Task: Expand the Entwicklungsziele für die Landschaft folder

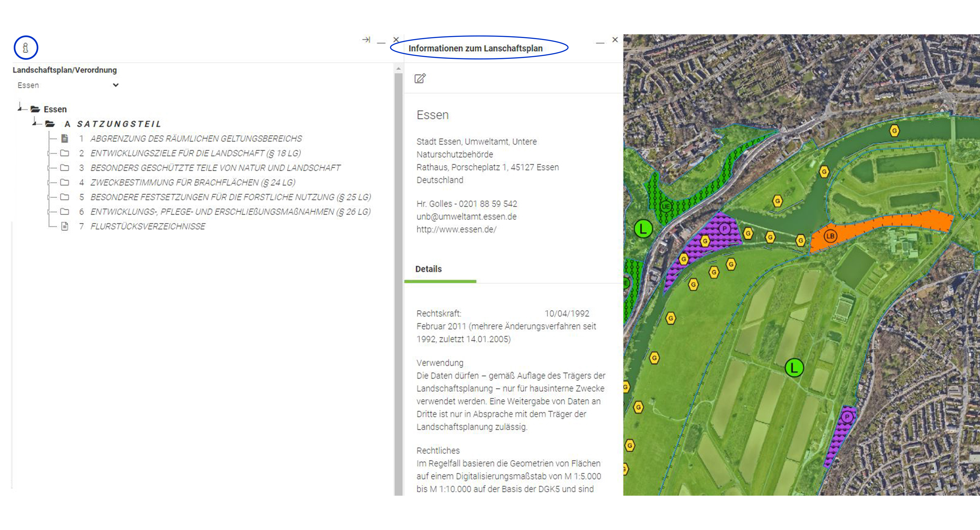Action: pos(49,153)
